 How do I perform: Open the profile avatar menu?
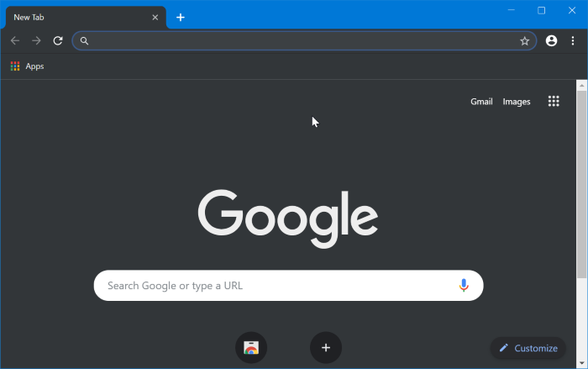click(x=551, y=40)
